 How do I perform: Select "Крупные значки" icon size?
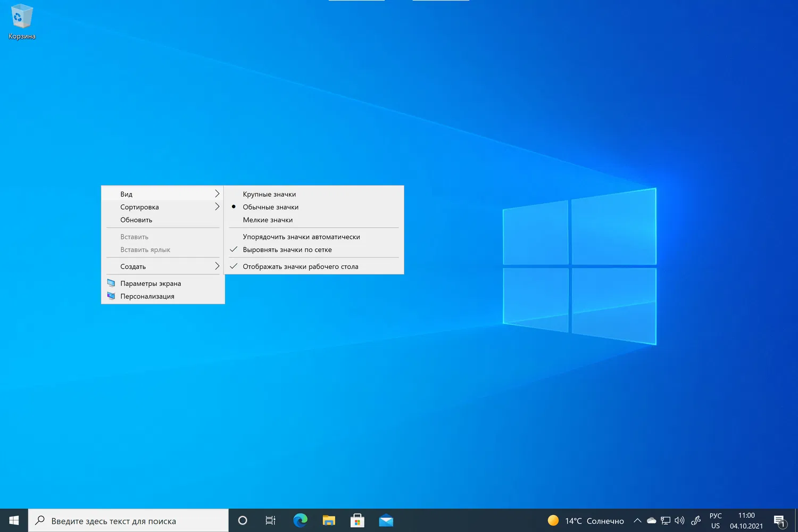269,194
